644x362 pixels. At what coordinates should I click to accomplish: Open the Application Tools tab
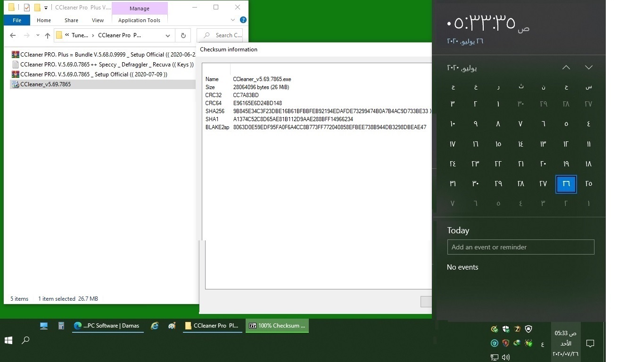(x=140, y=20)
